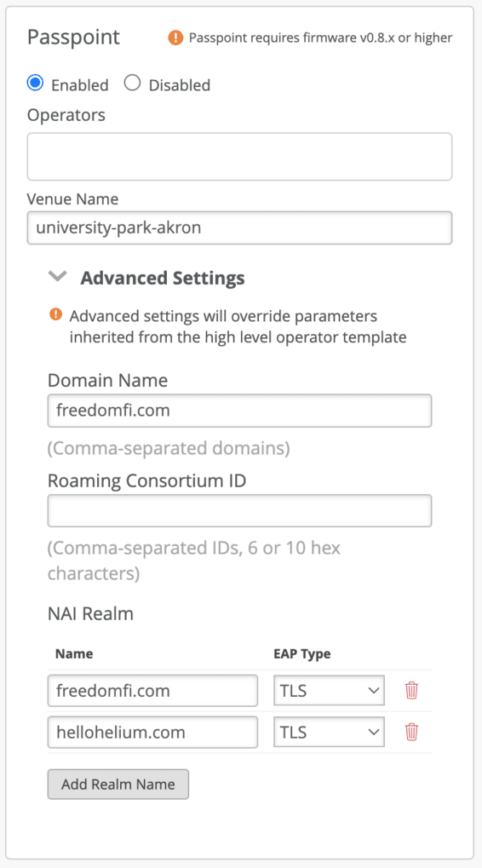The image size is (482, 868).
Task: Click the orange firmware warning icon
Action: (175, 38)
